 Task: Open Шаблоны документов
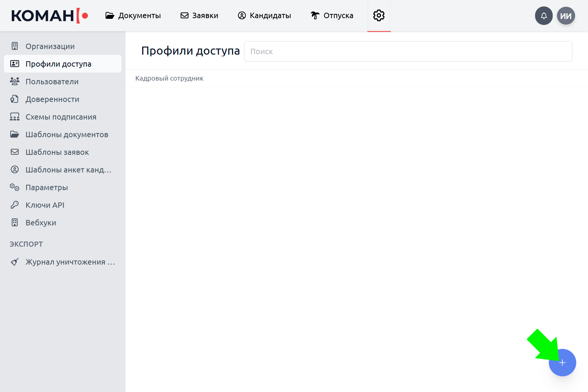coord(67,135)
